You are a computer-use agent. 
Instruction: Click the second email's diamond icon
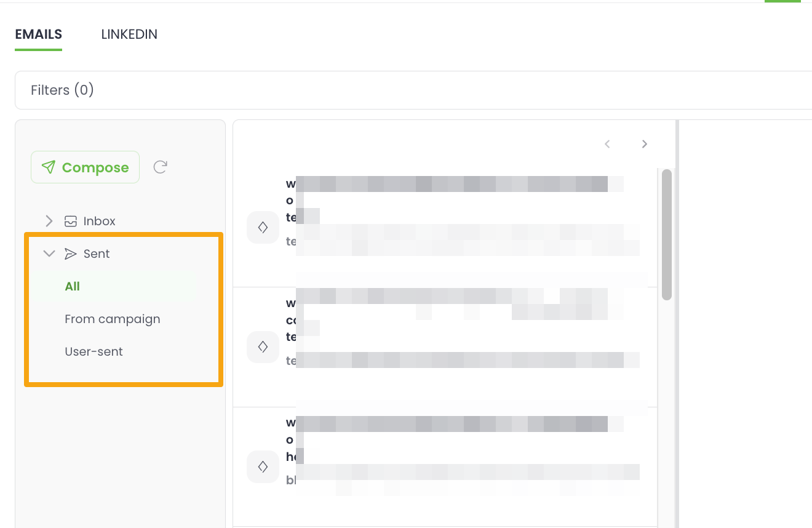[263, 347]
